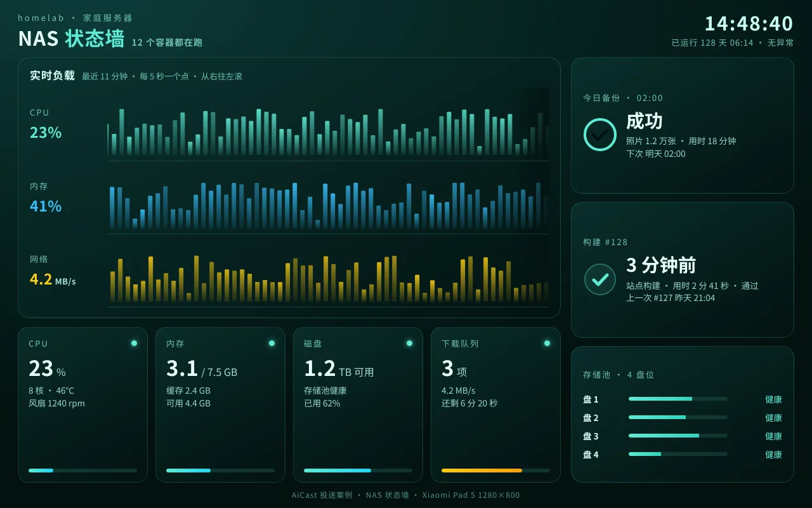Click the 今日备份 · 02:00 heading
Image resolution: width=812 pixels, height=508 pixels.
pos(623,98)
